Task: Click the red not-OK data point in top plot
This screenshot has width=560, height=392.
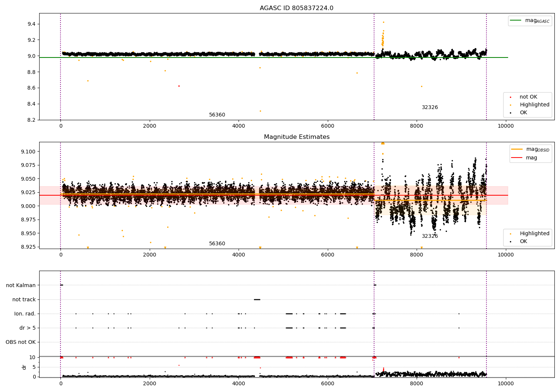Action: point(179,86)
